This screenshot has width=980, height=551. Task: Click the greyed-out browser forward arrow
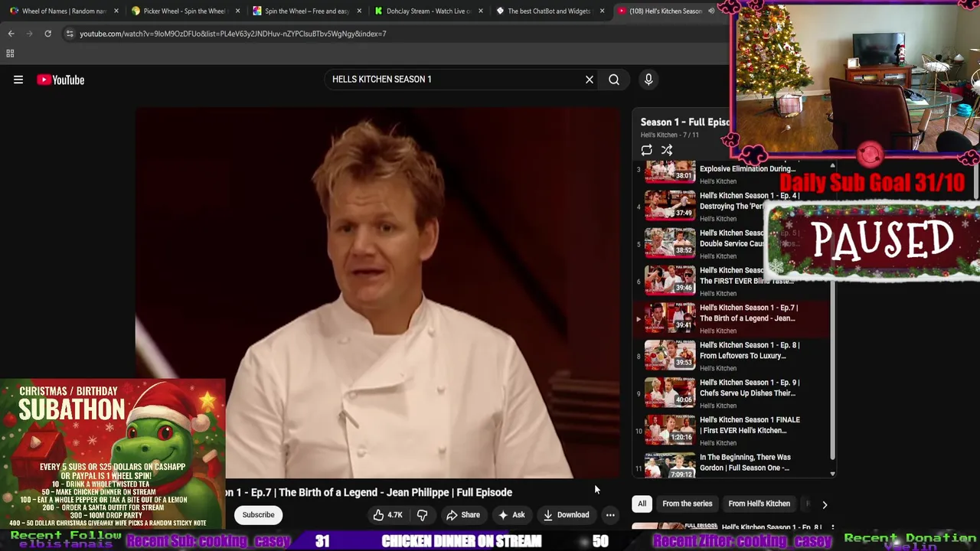(x=29, y=34)
